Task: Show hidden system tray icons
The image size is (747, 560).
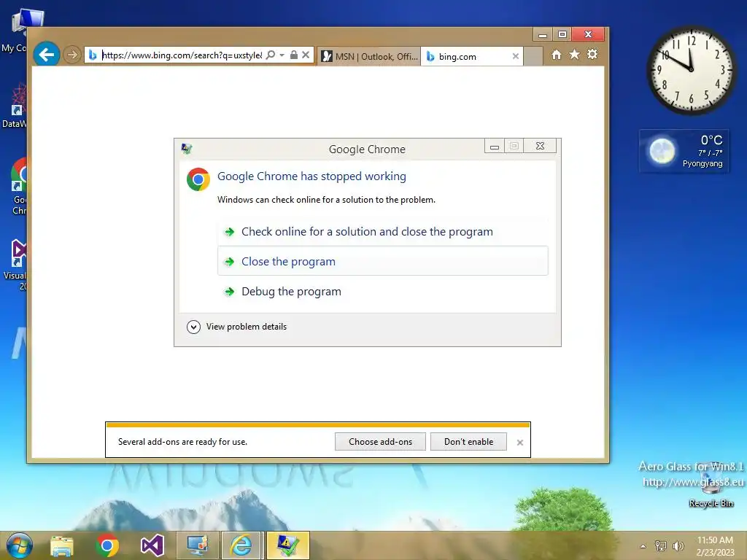Action: point(643,546)
